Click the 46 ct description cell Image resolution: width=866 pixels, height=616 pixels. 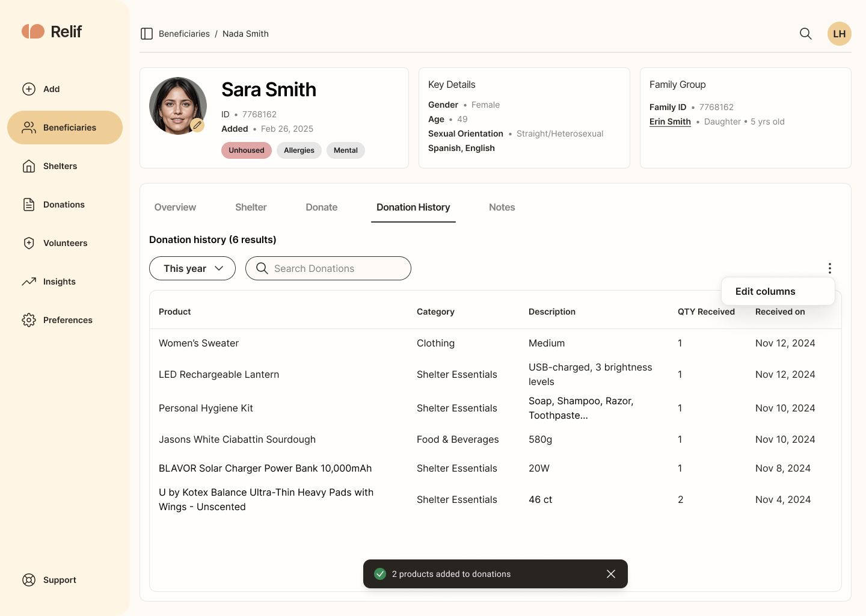540,499
